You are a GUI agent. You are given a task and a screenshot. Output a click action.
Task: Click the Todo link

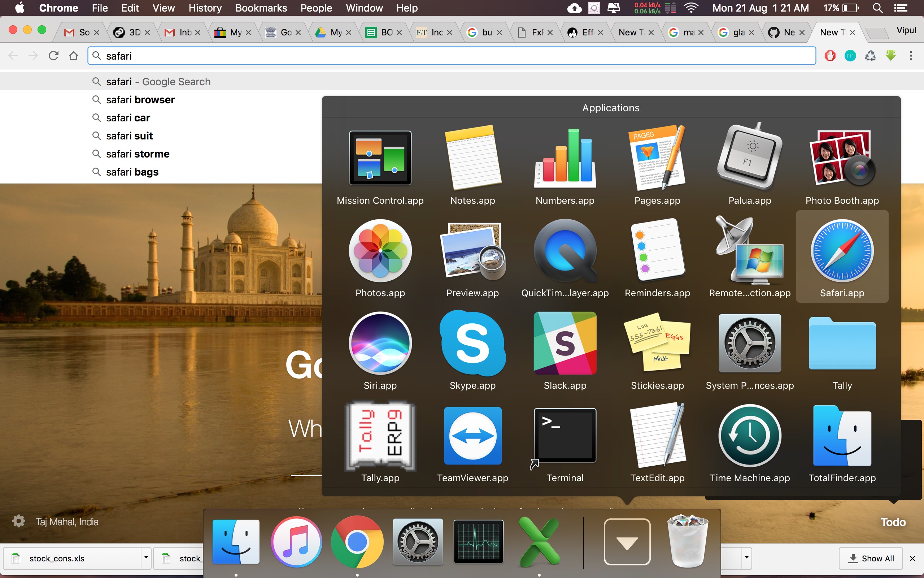click(x=893, y=522)
